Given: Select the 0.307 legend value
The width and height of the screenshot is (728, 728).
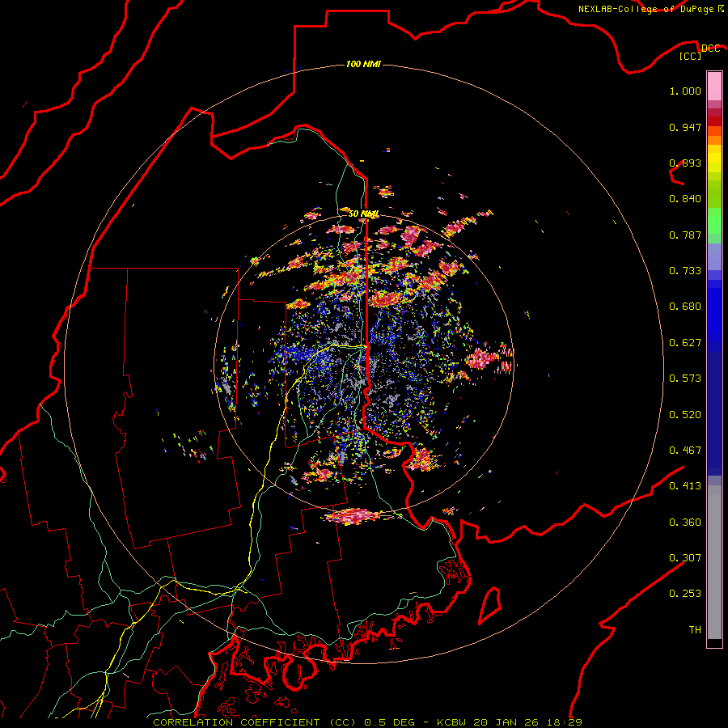Looking at the screenshot, I should [685, 557].
